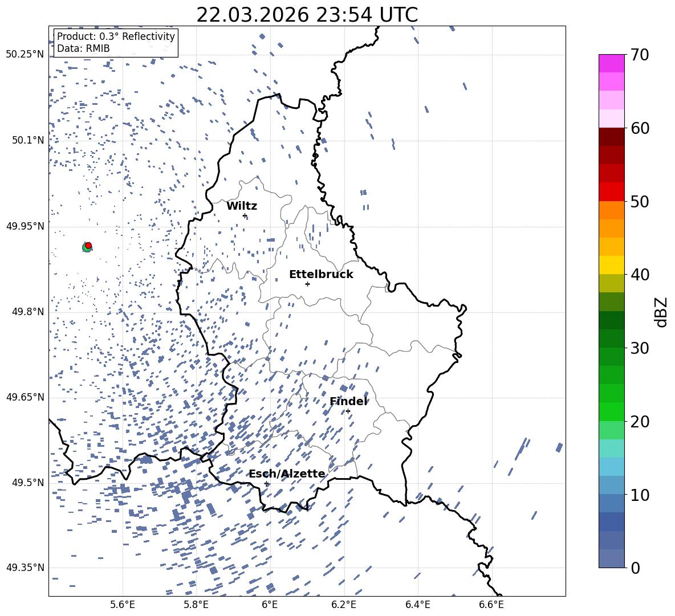Click the 49.95°N latitude label
675x616 pixels.
click(25, 226)
